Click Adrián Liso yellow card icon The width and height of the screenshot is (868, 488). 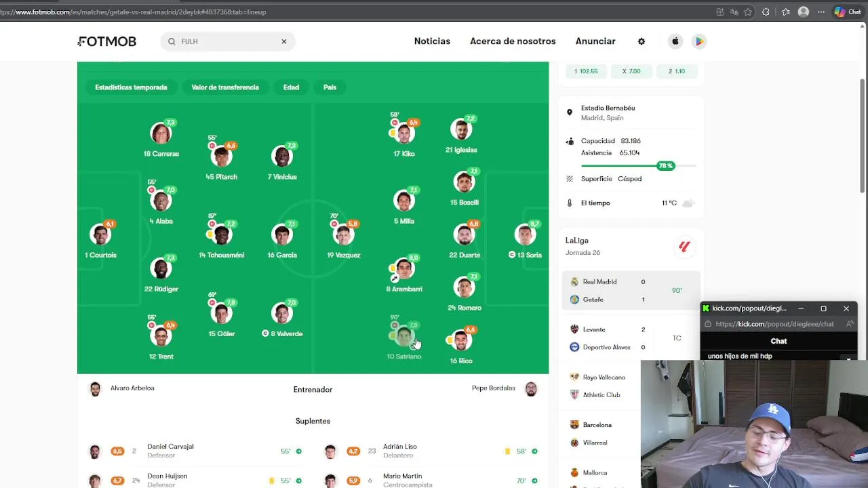point(507,451)
